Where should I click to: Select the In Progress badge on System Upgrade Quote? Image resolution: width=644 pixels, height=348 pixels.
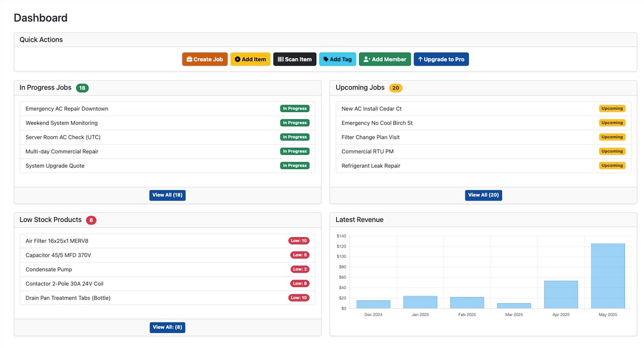[294, 165]
